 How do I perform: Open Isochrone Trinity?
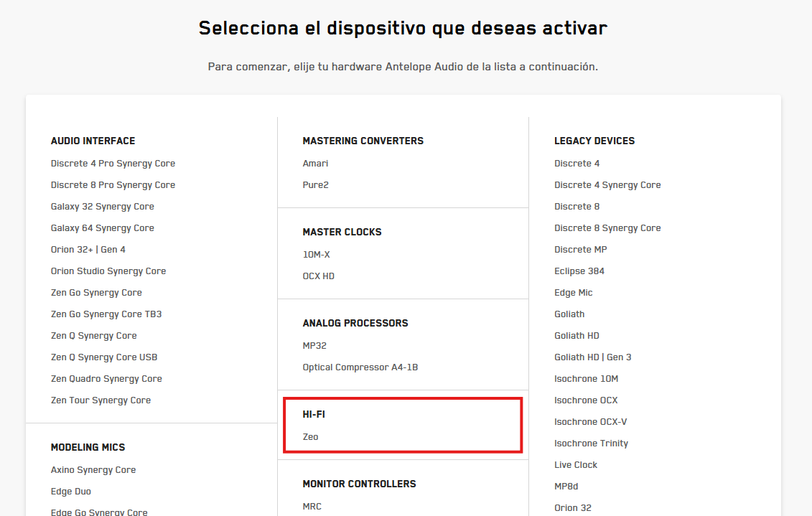click(x=591, y=444)
